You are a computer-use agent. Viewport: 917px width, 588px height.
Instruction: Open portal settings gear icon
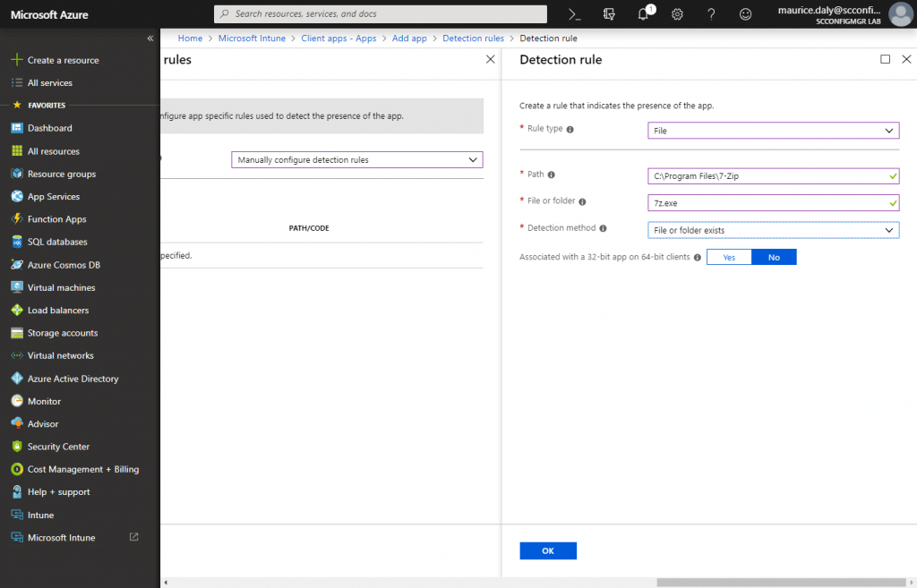coord(677,14)
